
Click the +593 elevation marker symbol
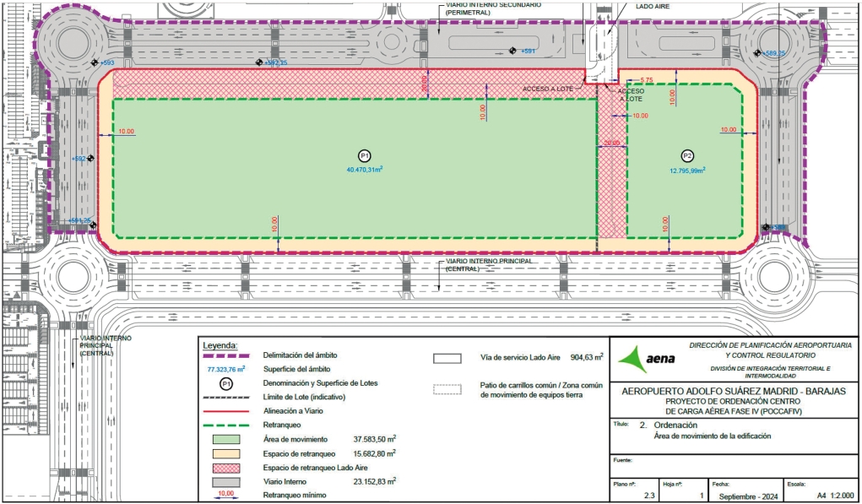coord(95,62)
